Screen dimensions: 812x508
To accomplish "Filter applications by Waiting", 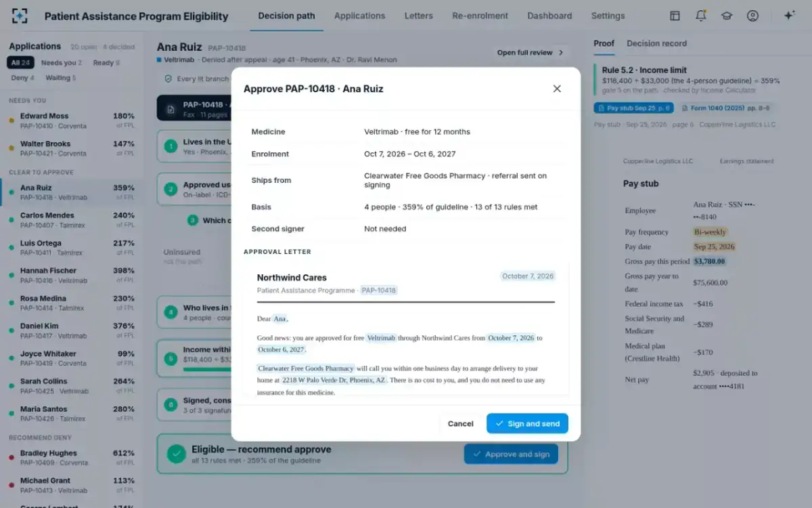I will (x=61, y=78).
